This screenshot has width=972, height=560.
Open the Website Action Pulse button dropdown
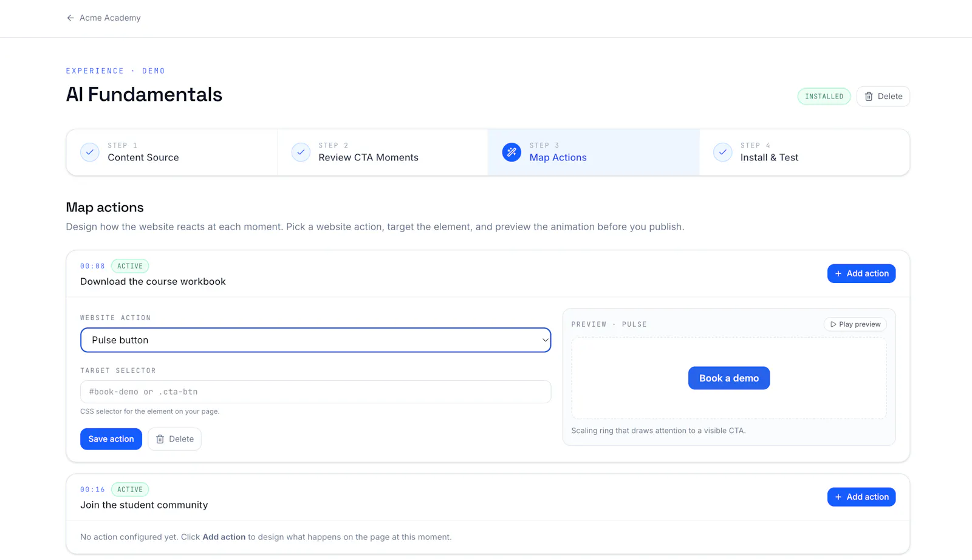pyautogui.click(x=315, y=340)
